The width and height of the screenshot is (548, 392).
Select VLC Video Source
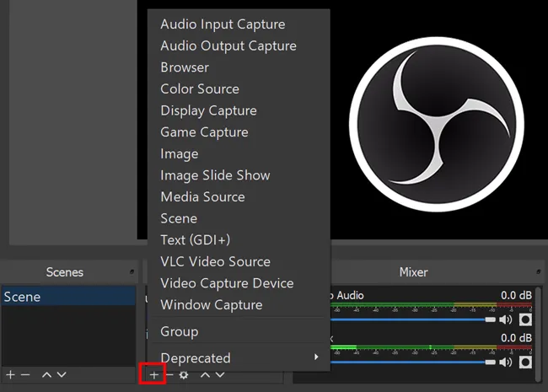tap(239, 262)
